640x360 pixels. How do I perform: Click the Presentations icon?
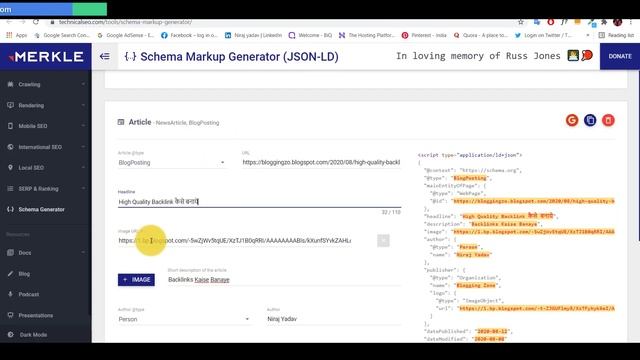[x=10, y=315]
